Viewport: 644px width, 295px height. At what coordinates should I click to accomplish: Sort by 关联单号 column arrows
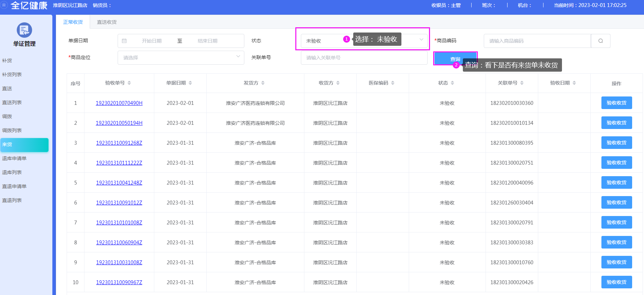click(x=522, y=83)
